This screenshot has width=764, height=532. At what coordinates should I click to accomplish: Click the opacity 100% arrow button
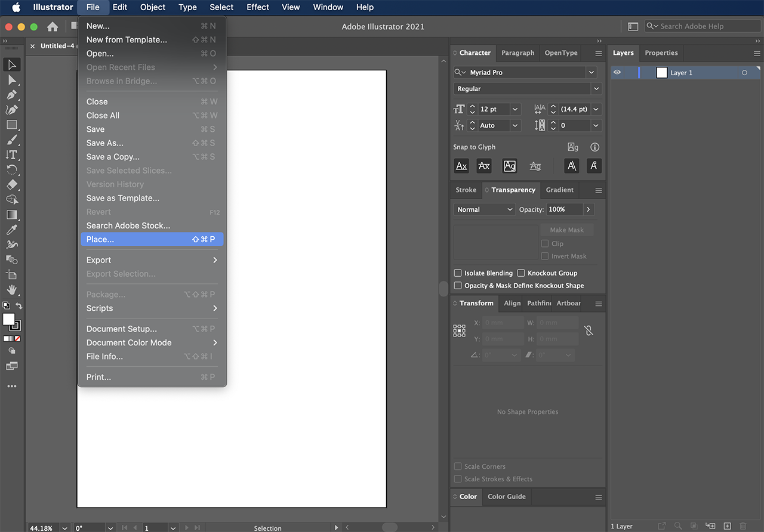[x=589, y=209]
